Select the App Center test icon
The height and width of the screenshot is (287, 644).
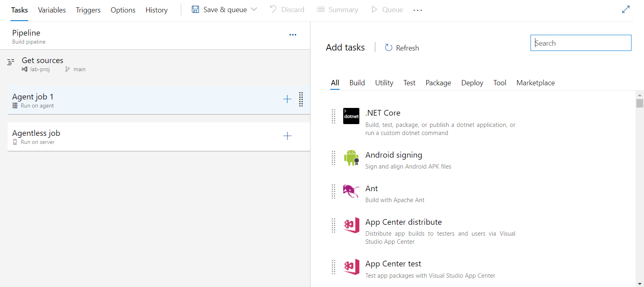point(351,267)
